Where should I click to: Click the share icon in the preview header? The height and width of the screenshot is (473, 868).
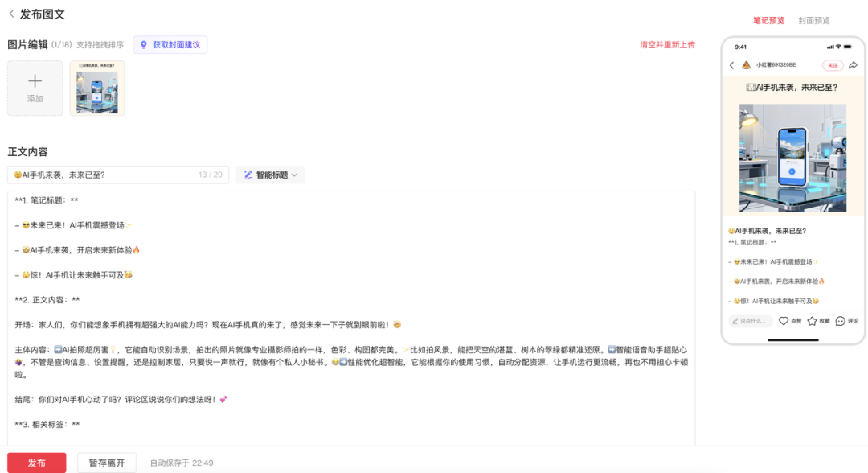pos(854,65)
